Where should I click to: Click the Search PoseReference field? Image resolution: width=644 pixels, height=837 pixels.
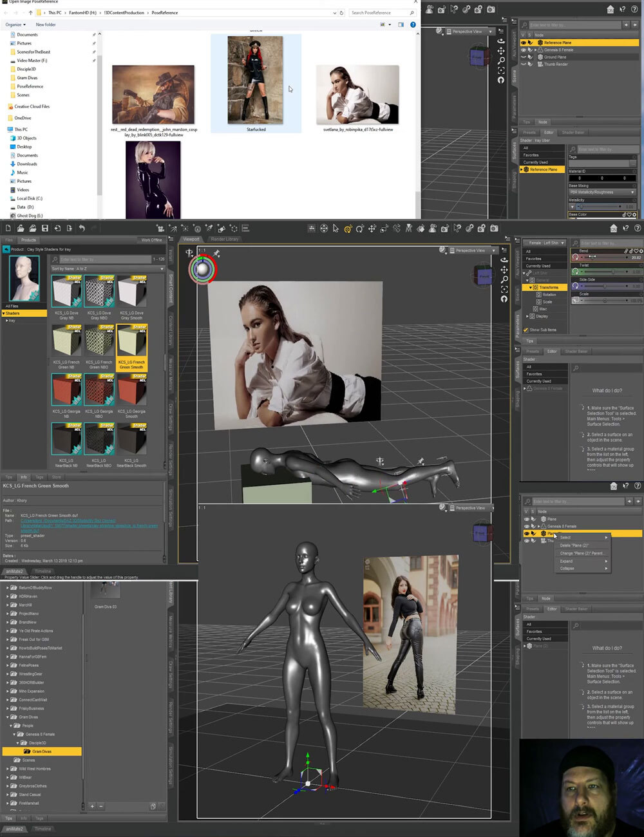[383, 13]
